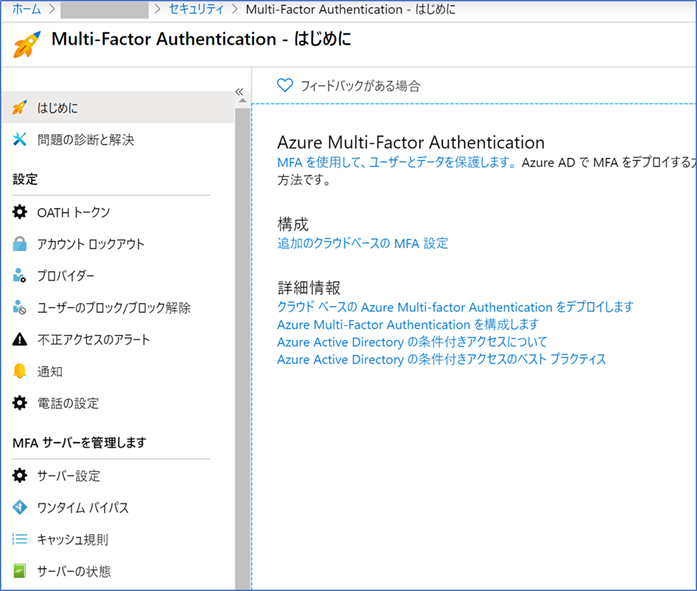Click the 設定 section heading
Screen dimensions: 697x591
point(25,179)
